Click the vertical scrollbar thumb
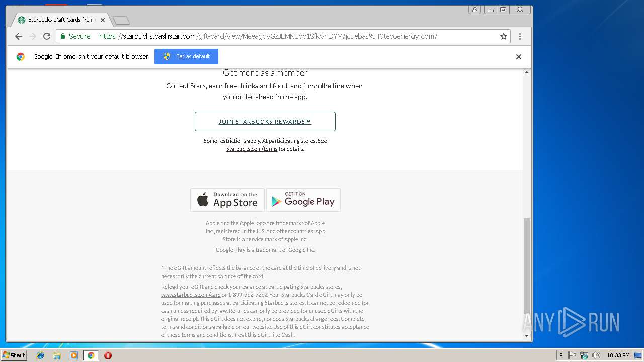Screen dimensions: 644x362 [x=527, y=265]
